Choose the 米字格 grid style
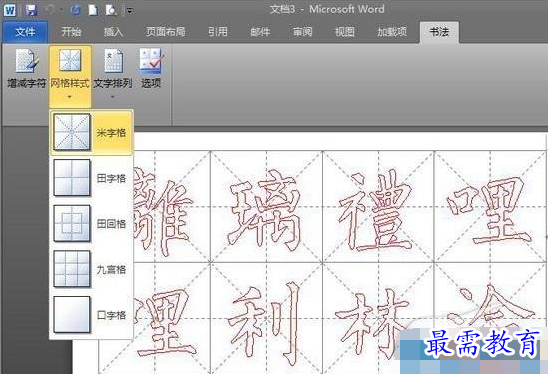The image size is (548, 374). tap(91, 133)
